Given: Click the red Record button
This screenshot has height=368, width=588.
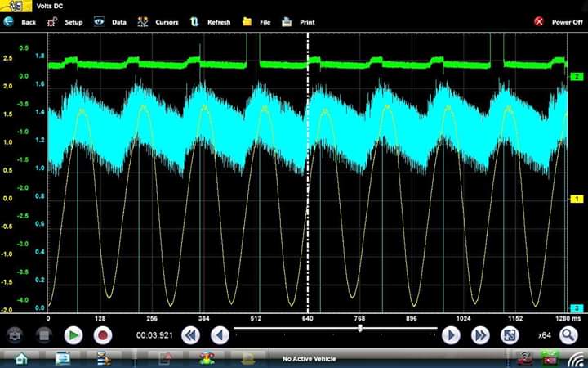Looking at the screenshot, I should coord(103,334).
